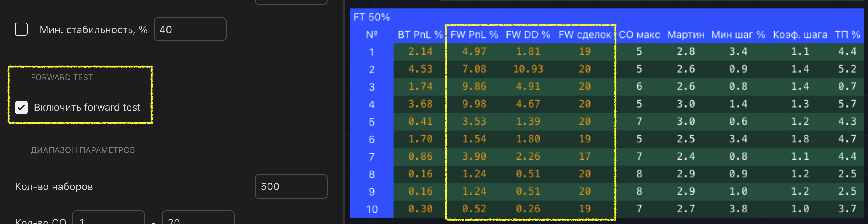Edit the Кол-во наборов field showing 500
This screenshot has width=868, height=224.
pos(291,187)
